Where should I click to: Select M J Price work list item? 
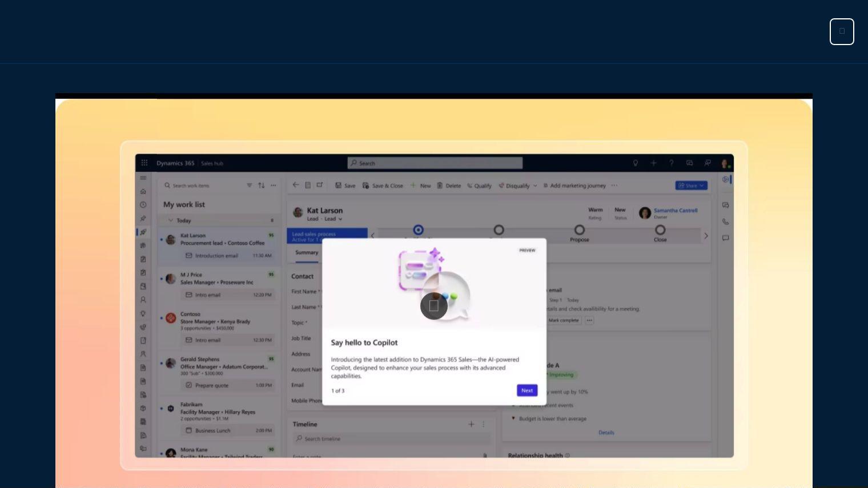pyautogui.click(x=219, y=285)
